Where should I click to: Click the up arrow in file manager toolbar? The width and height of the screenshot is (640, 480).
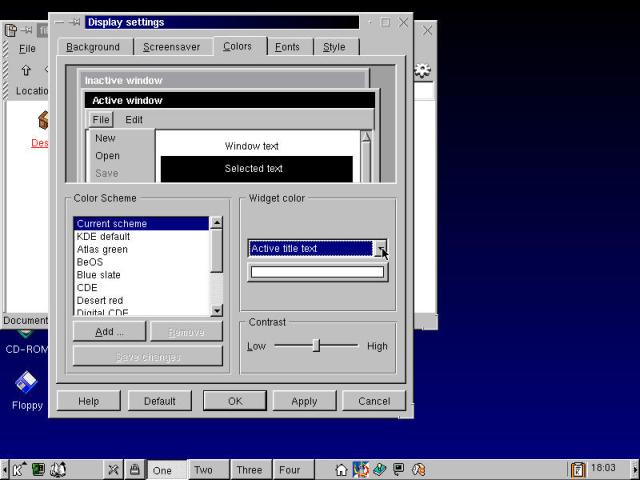tap(26, 71)
